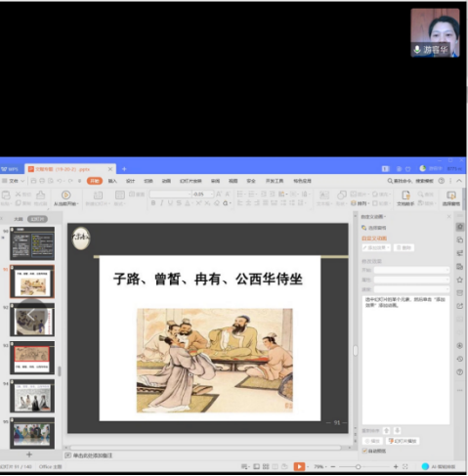Image resolution: width=468 pixels, height=476 pixels.
Task: Click the Underline formatting icon
Action: pos(170,203)
